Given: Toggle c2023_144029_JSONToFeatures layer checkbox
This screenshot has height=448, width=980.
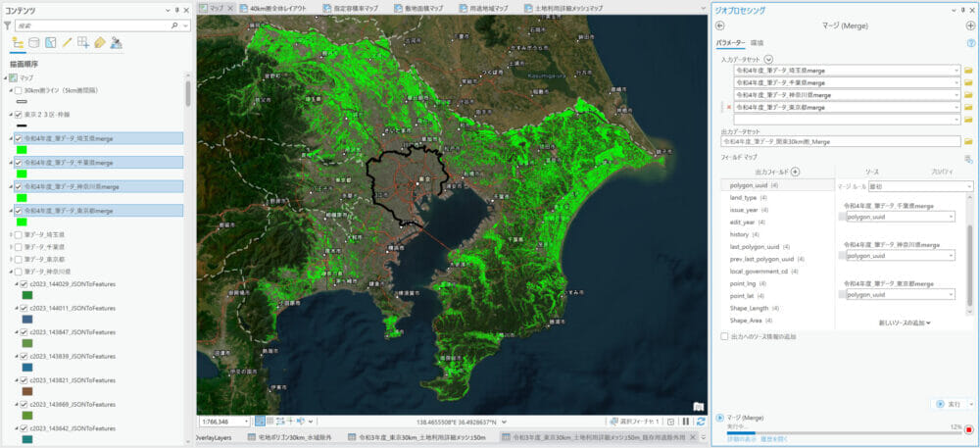Looking at the screenshot, I should point(24,283).
